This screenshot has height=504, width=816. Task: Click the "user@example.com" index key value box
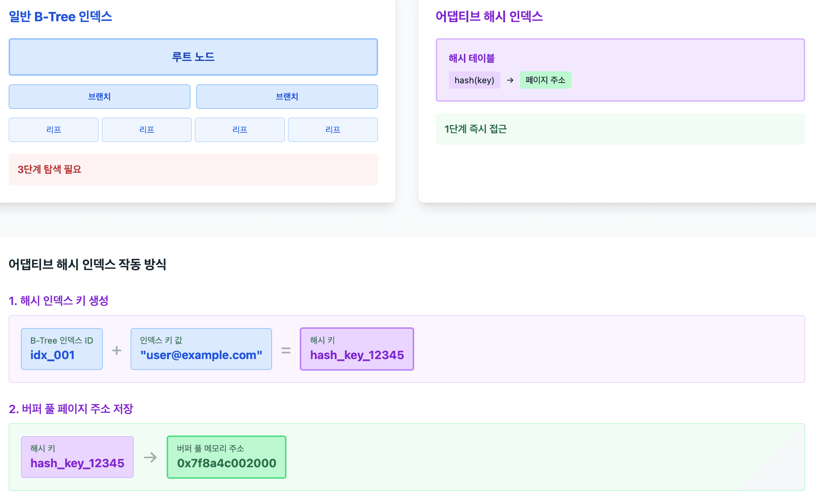coord(201,349)
